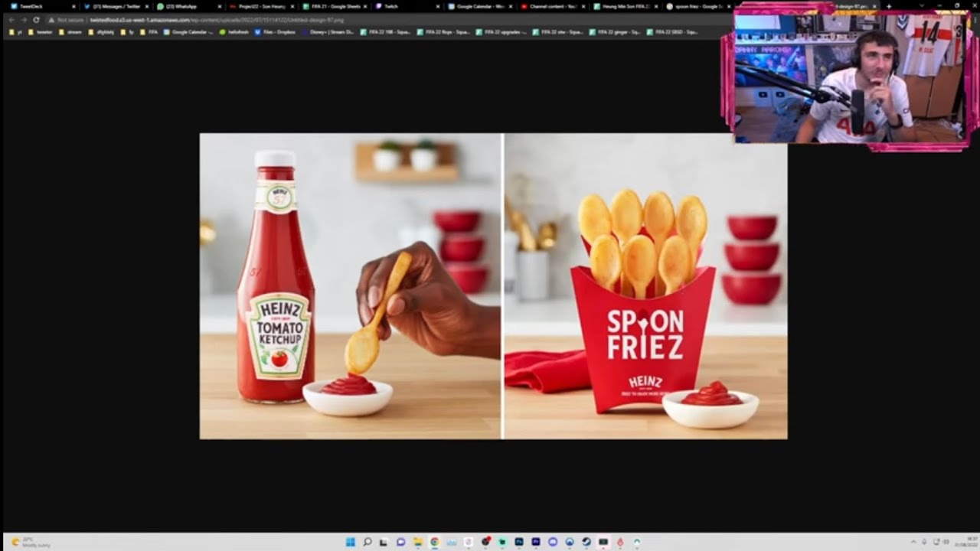Viewport: 980px width, 551px height.
Task: Open FIFA 22 upgrades bookmark
Action: click(501, 32)
